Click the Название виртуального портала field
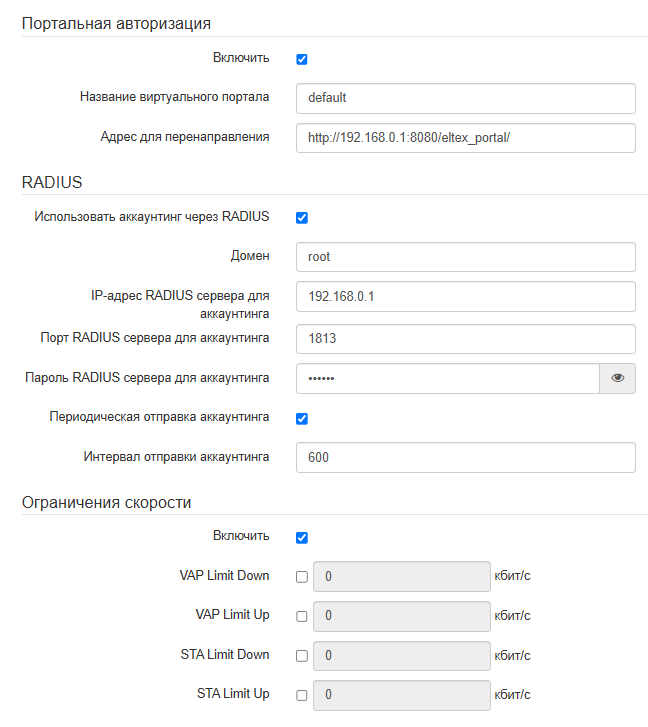The width and height of the screenshot is (648, 727). coord(466,98)
